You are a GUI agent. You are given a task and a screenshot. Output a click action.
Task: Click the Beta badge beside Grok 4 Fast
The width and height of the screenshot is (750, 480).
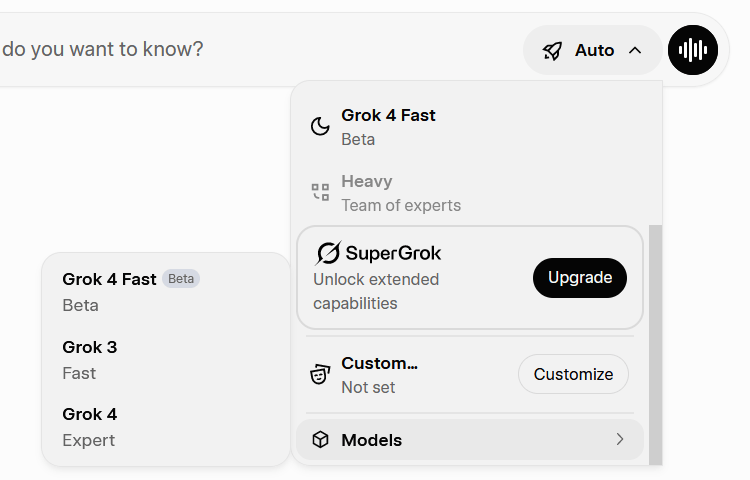pyautogui.click(x=181, y=279)
